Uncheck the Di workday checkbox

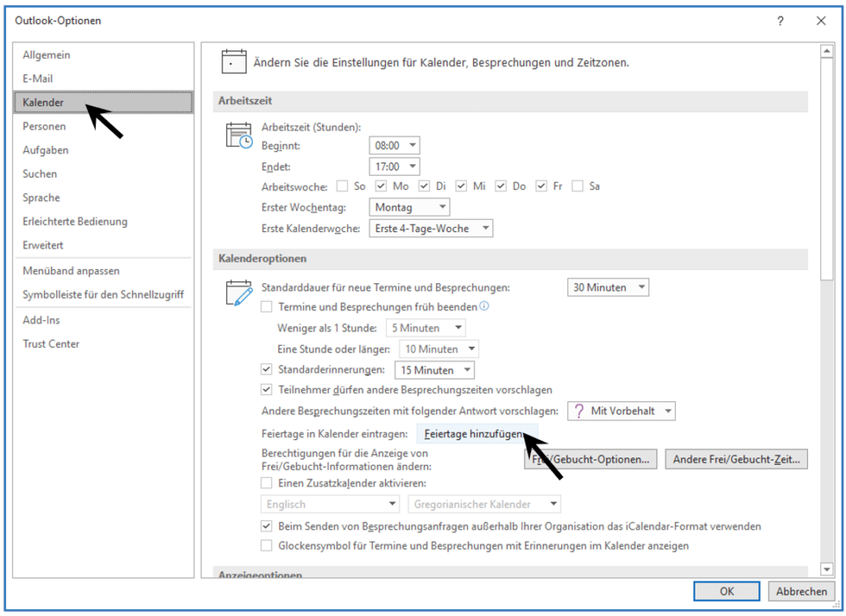click(424, 186)
